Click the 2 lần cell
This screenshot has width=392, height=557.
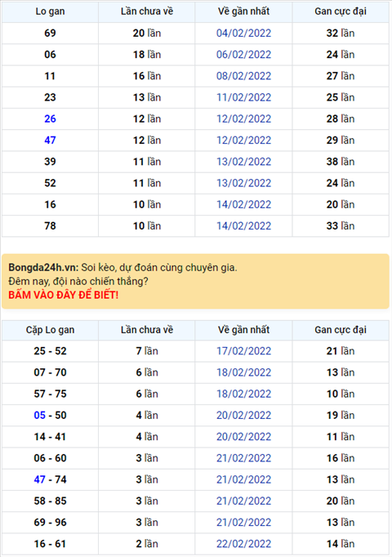click(147, 543)
